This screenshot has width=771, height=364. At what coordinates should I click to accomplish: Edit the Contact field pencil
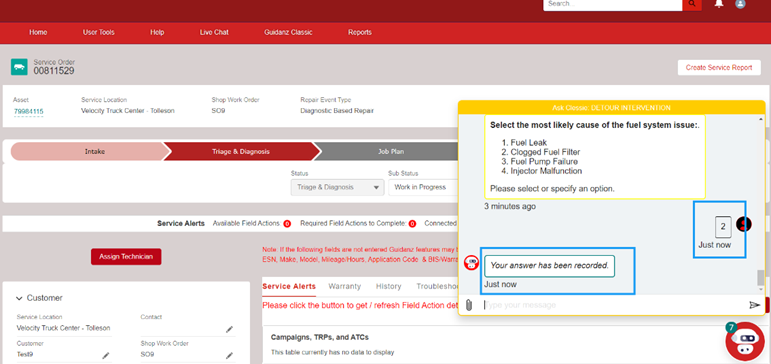[x=229, y=329]
